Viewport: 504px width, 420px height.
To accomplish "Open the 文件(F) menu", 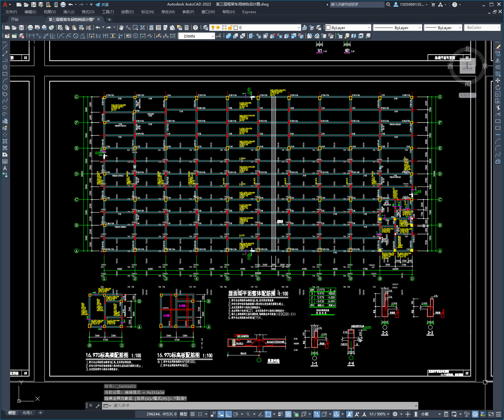I will tap(11, 12).
